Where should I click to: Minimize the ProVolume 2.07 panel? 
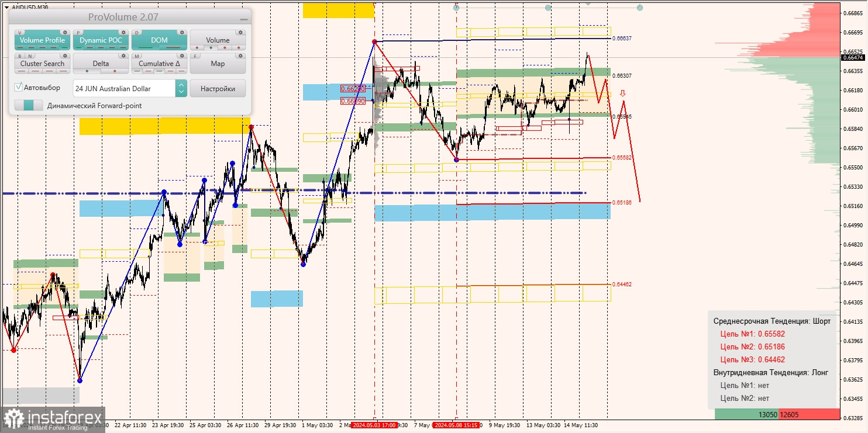[244, 19]
